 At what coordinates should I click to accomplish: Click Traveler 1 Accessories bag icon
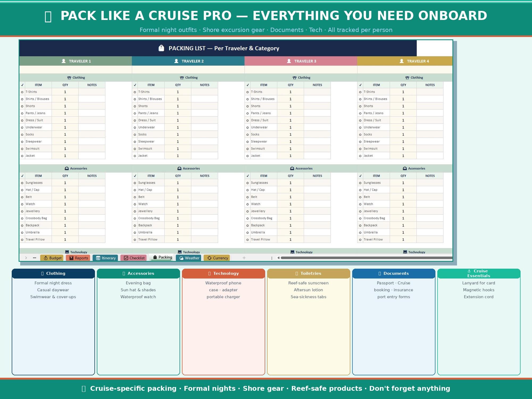tap(67, 168)
